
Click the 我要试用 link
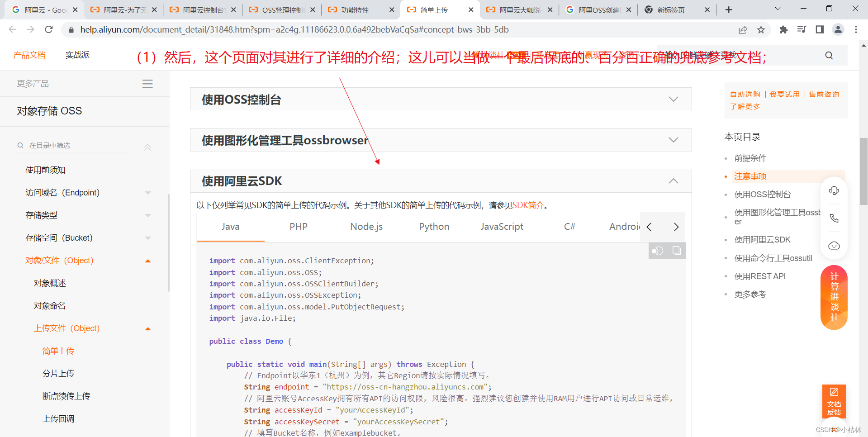pyautogui.click(x=784, y=94)
